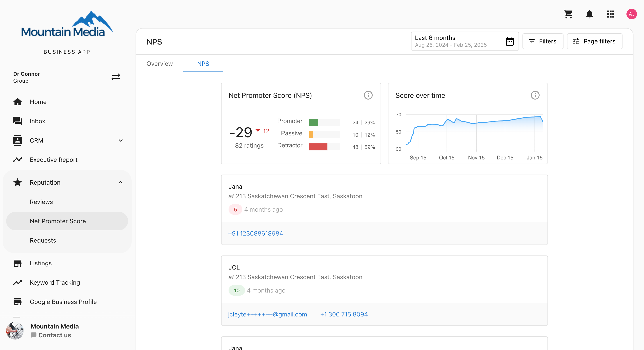Image resolution: width=644 pixels, height=350 pixels.
Task: Click the Google Business Profile store icon
Action: click(18, 302)
